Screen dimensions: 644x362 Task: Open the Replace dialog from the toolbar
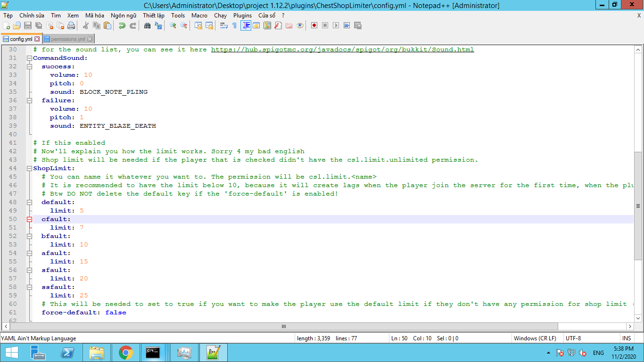tap(158, 25)
